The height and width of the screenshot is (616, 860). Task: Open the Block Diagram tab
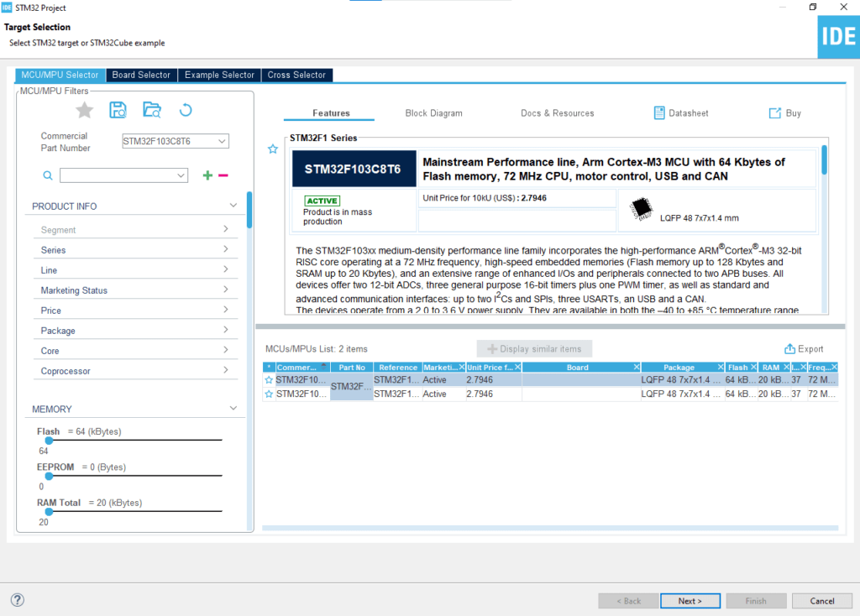click(x=434, y=113)
